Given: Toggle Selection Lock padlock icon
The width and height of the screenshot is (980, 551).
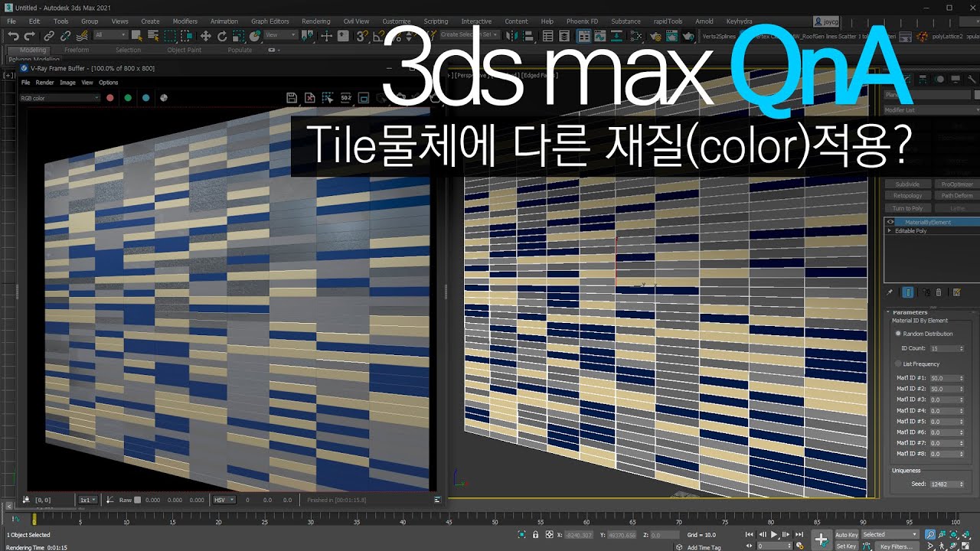Looking at the screenshot, I should [x=535, y=534].
